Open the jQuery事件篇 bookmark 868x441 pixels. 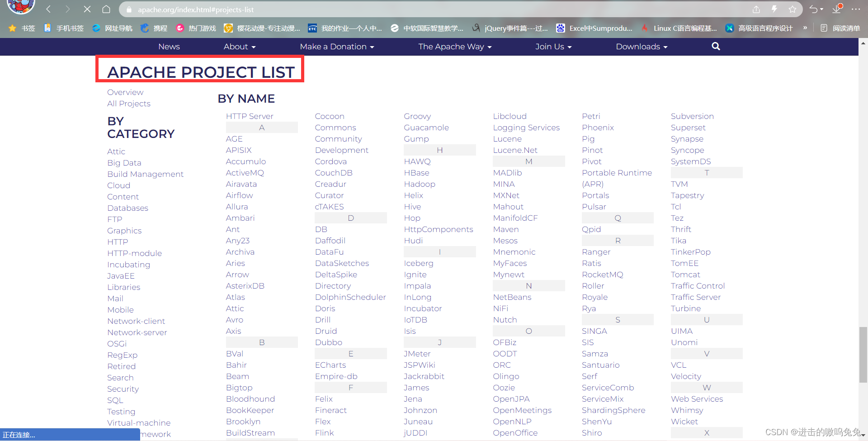pyautogui.click(x=510, y=28)
